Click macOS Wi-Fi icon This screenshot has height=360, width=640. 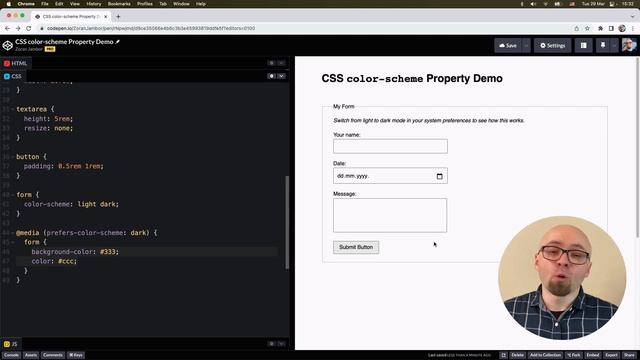[x=546, y=4]
